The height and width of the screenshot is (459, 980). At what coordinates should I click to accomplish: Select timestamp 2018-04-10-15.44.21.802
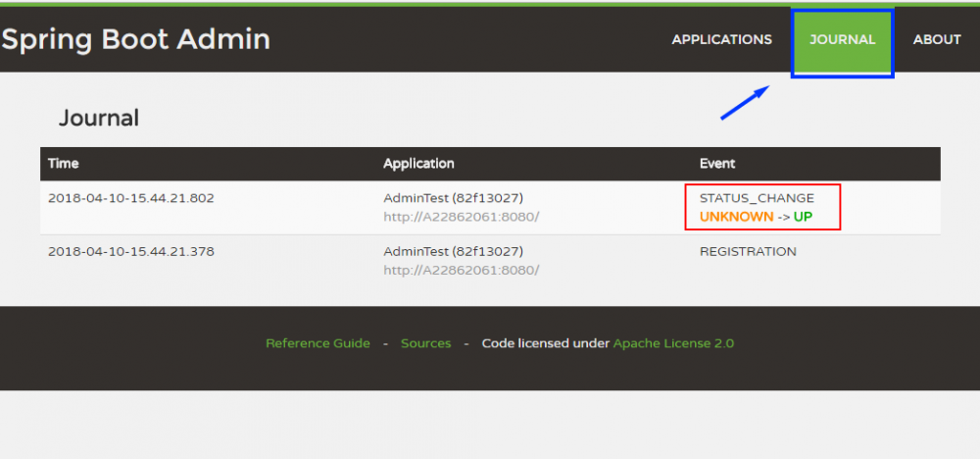pos(131,198)
